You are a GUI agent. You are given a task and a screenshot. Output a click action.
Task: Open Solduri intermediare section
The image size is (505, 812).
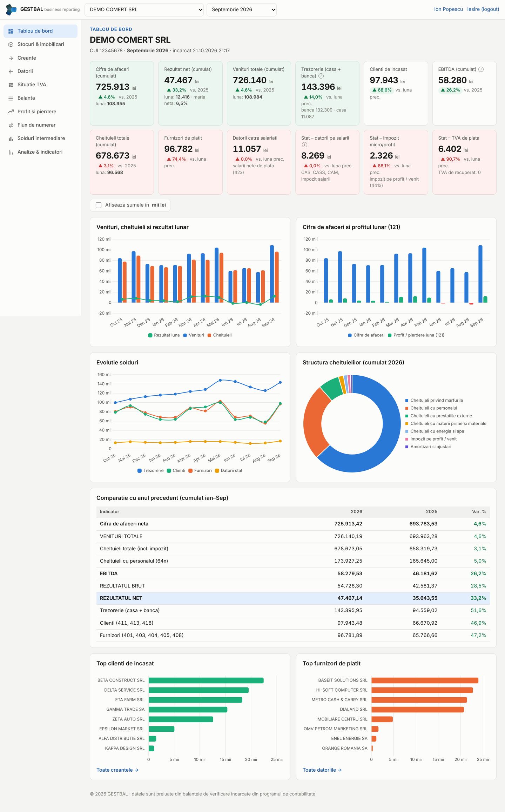tap(41, 138)
